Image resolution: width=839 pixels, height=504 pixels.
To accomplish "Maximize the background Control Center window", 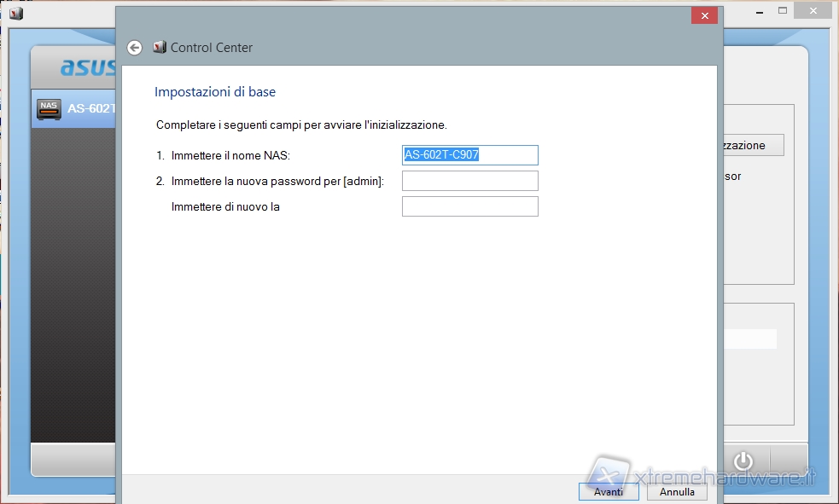I will [781, 12].
